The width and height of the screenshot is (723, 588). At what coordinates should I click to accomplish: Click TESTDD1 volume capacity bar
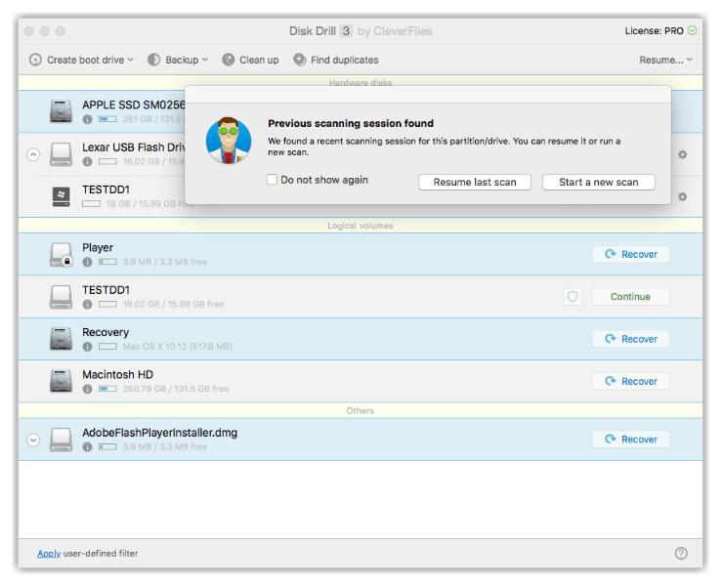(x=107, y=304)
